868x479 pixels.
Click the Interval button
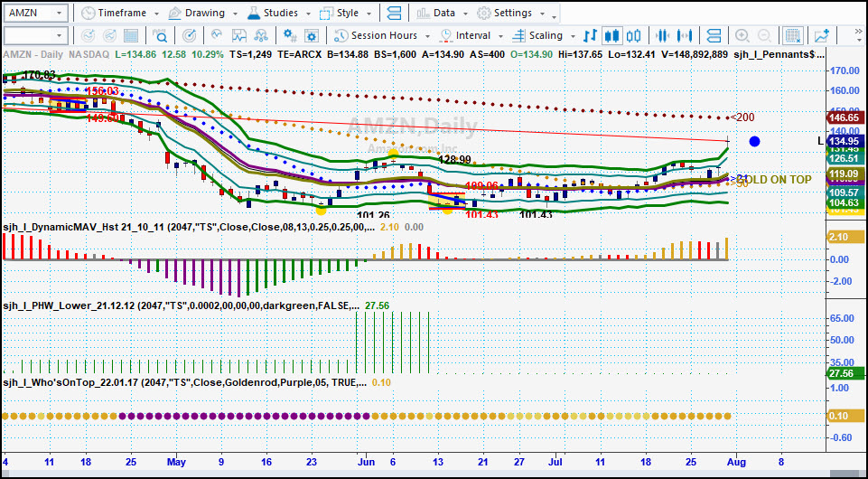pos(465,36)
